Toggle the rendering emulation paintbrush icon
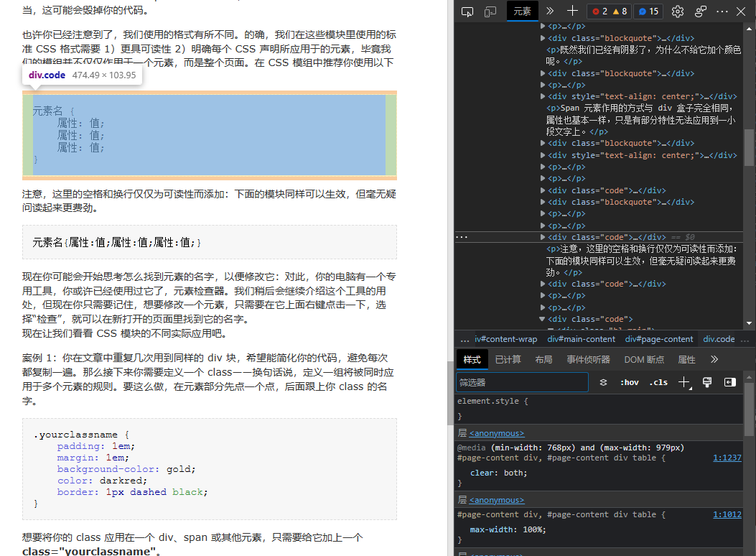Screen dimensions: 756x556 pyautogui.click(x=707, y=382)
